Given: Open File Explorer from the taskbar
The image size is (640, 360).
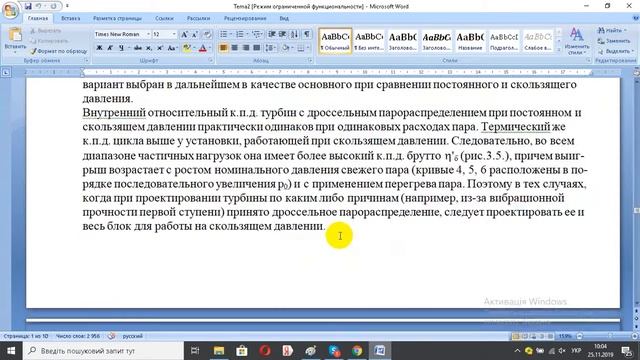Looking at the screenshot, I should tap(219, 351).
